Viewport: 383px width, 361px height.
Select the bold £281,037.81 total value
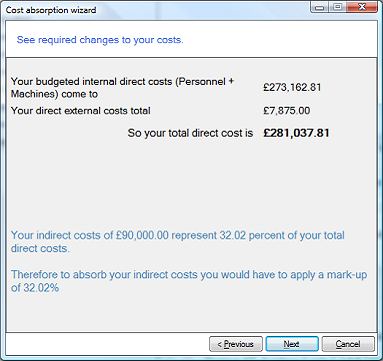296,133
